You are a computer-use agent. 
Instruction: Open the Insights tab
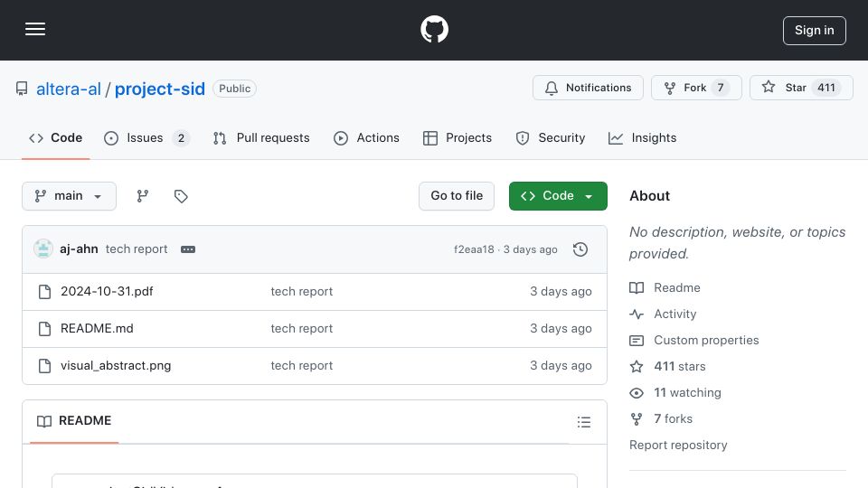point(642,137)
